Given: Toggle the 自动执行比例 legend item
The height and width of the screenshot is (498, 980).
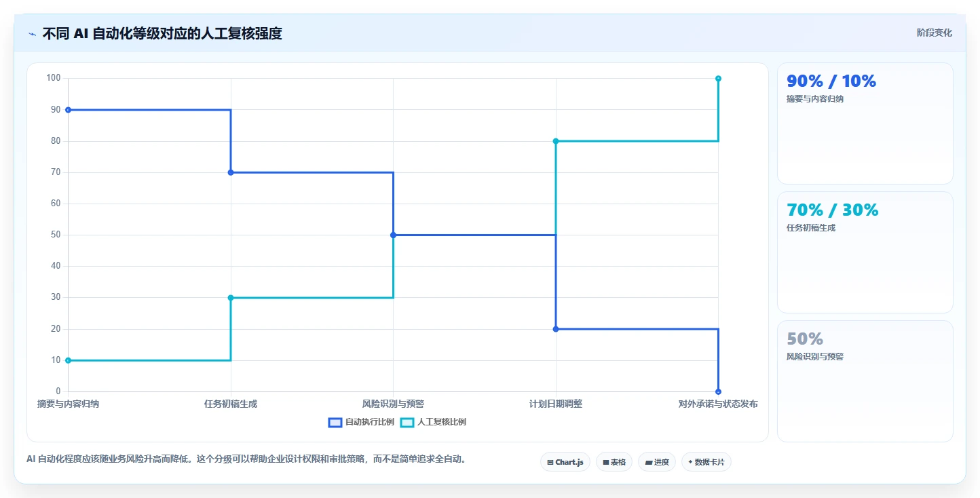Looking at the screenshot, I should [x=361, y=422].
